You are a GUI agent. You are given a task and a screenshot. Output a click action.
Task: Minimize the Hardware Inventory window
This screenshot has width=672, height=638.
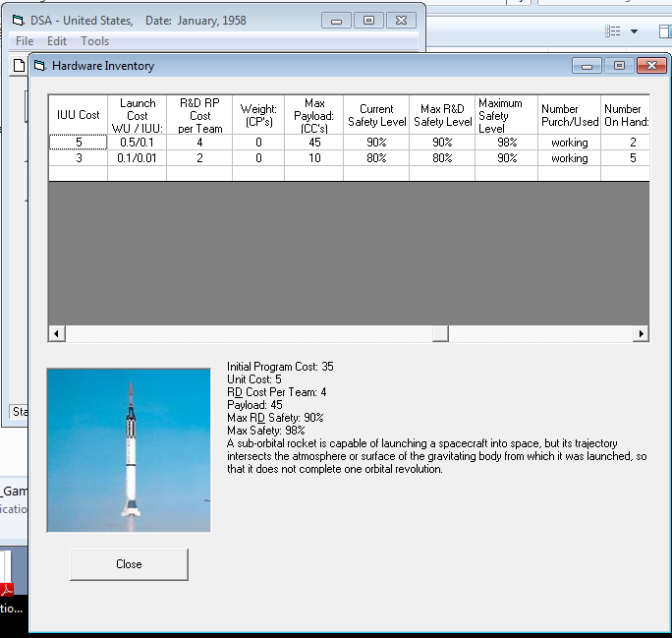pos(588,66)
